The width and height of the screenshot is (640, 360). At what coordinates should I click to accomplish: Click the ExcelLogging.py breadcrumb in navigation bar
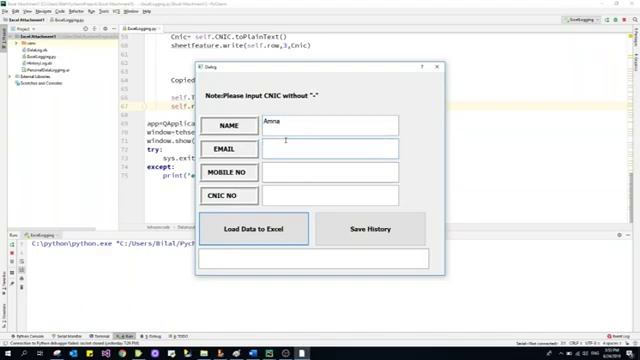67,20
